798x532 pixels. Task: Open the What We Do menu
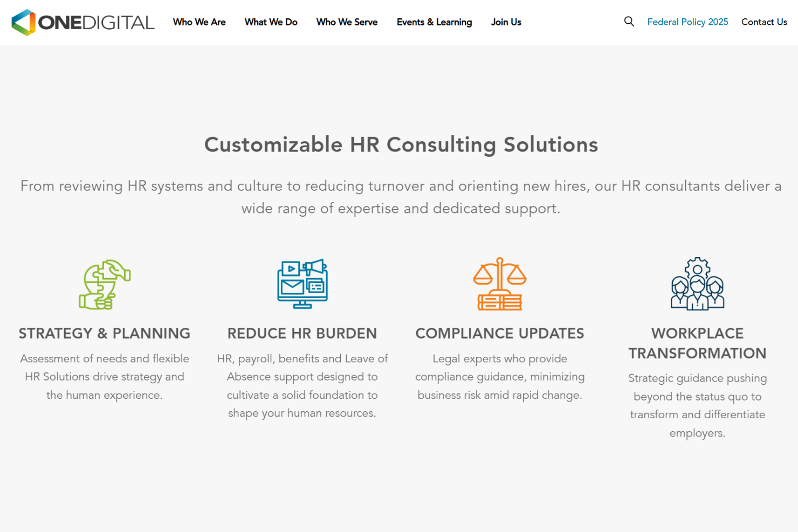[271, 22]
